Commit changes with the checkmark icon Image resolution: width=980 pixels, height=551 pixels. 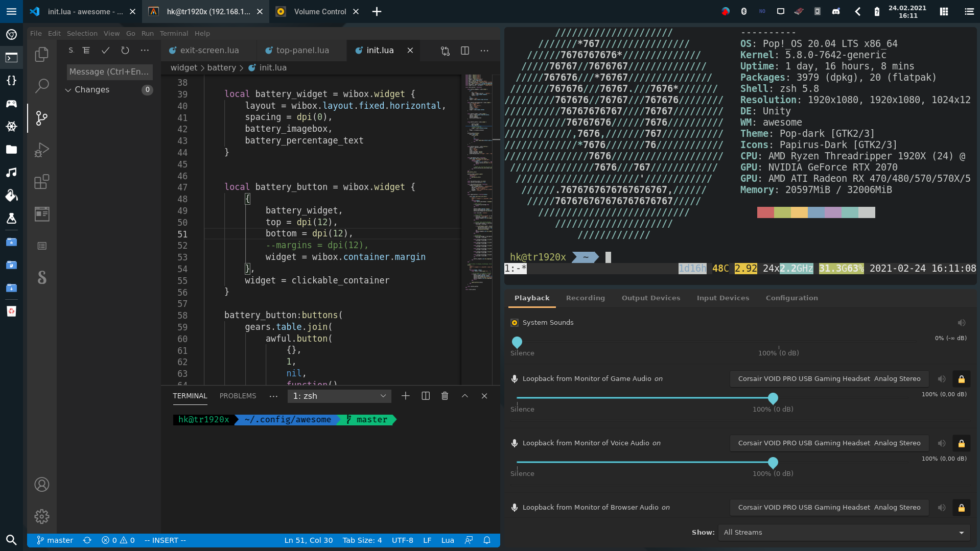105,50
